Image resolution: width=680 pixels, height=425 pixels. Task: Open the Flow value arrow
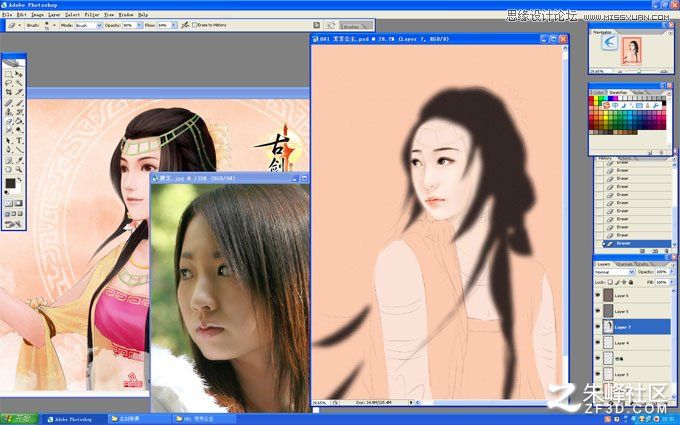(x=174, y=25)
